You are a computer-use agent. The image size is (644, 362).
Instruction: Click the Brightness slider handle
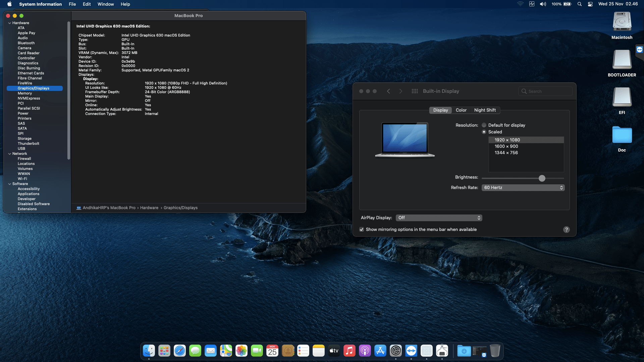[x=542, y=178]
